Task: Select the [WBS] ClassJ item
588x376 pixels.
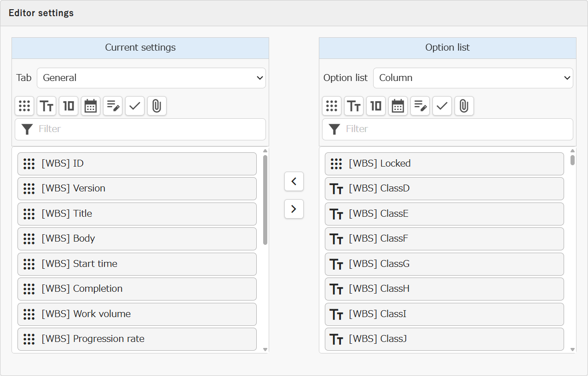Action: 444,339
